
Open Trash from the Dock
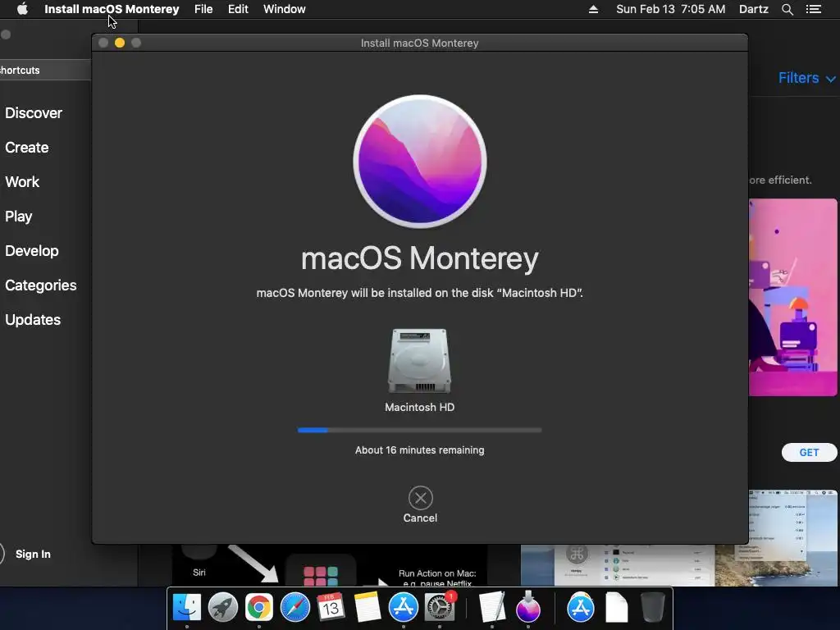[x=652, y=608]
